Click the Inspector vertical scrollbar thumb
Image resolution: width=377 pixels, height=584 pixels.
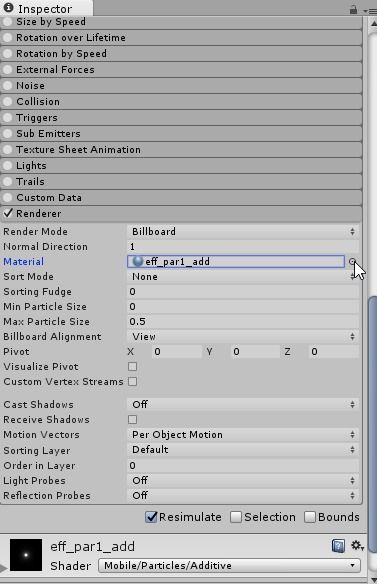tap(372, 425)
